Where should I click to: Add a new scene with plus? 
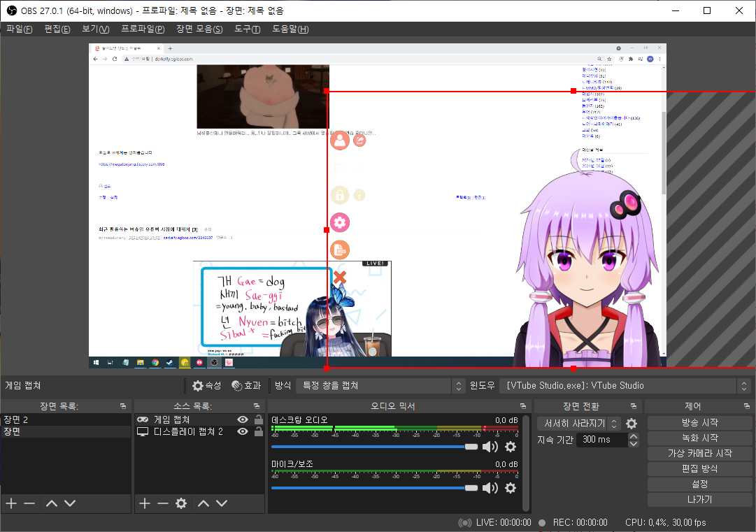(12, 503)
